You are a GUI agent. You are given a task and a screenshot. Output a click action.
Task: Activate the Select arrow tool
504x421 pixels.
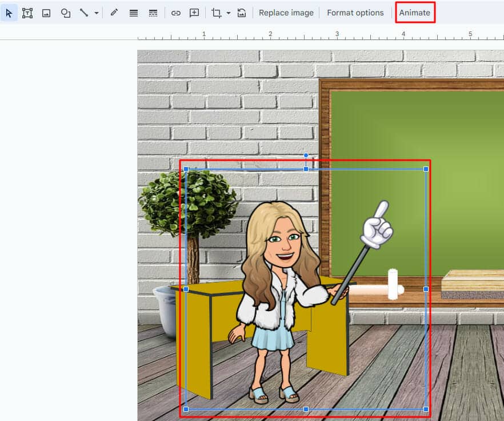pyautogui.click(x=9, y=12)
